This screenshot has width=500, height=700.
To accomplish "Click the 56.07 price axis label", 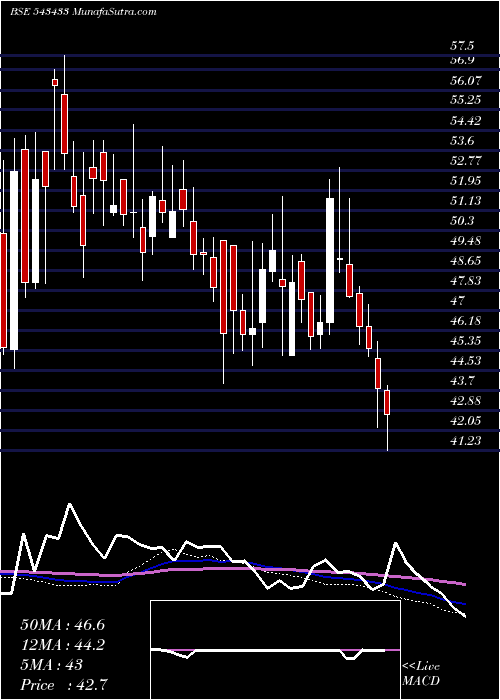I will tap(465, 81).
